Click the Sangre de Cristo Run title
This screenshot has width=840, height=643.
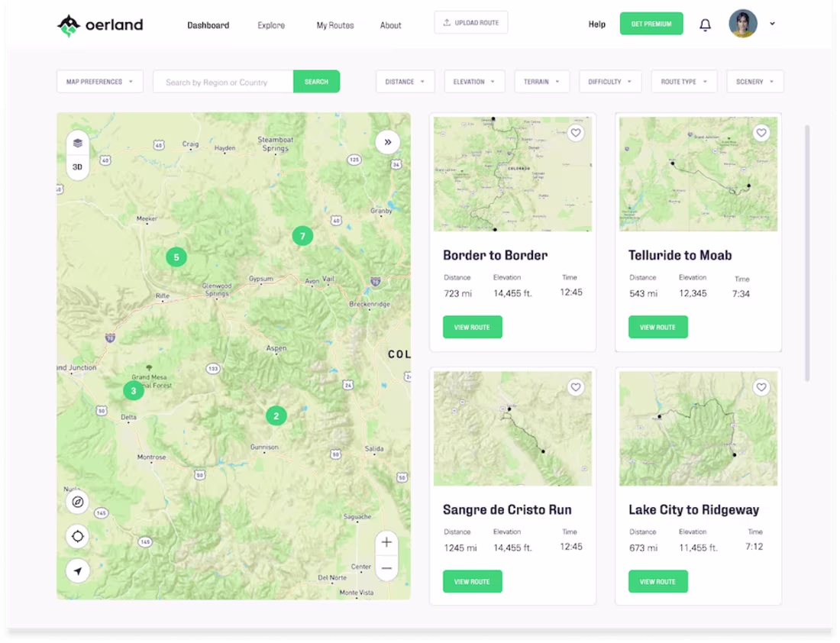click(x=507, y=509)
